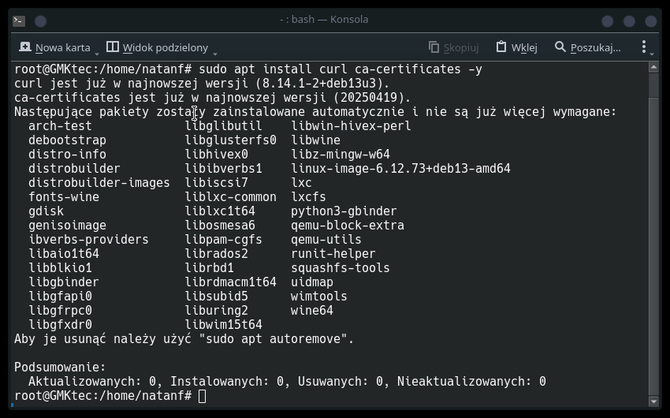Click package name 'libosmesa6'
The image size is (670, 418).
click(x=220, y=225)
